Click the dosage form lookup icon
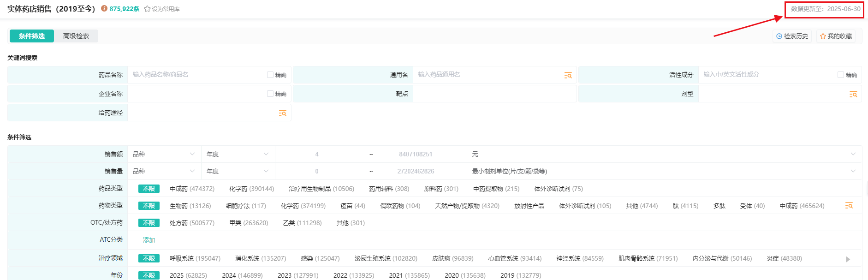The width and height of the screenshot is (868, 280). [853, 94]
